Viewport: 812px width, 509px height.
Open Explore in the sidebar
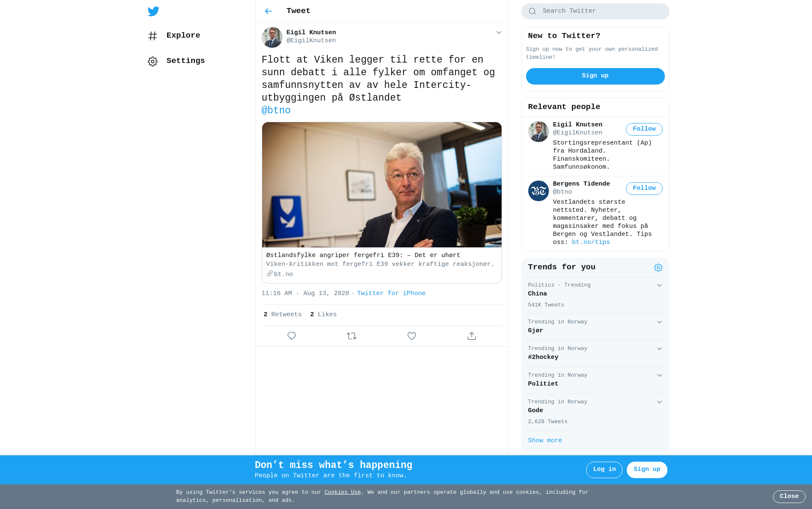183,36
